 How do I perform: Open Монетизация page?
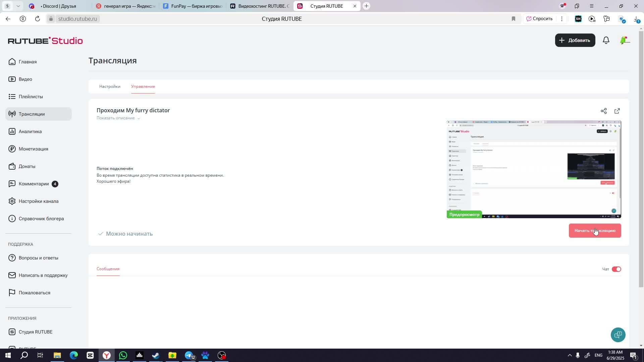click(29, 149)
